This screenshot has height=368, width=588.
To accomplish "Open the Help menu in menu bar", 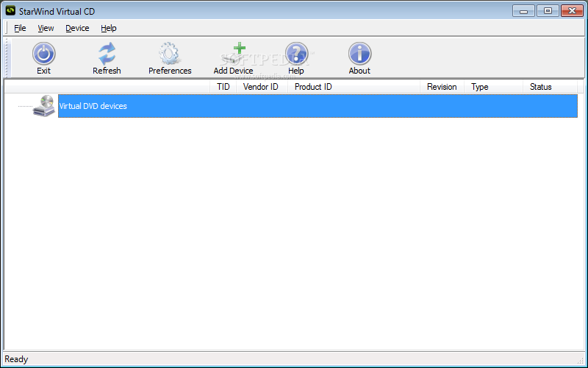I will click(x=109, y=28).
